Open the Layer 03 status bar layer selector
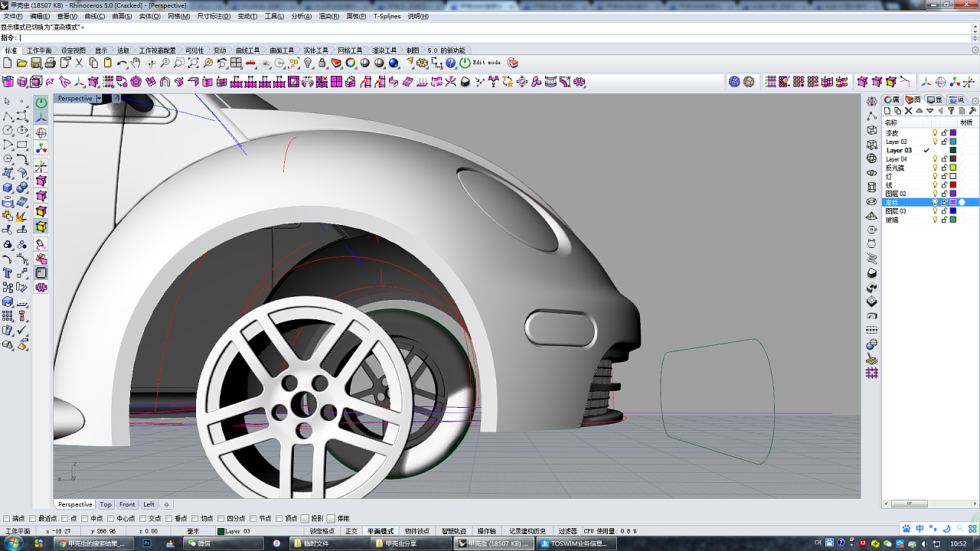 tap(236, 531)
